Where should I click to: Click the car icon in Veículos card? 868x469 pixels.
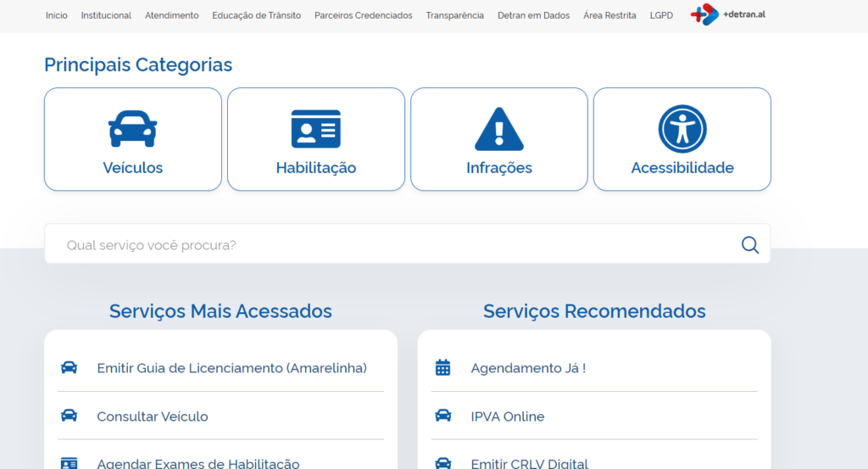click(132, 128)
